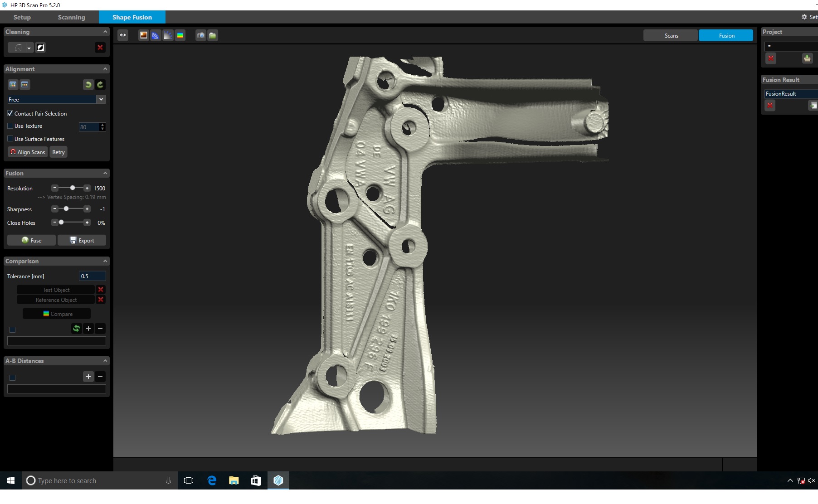Click the grid layout icon in Alignment
818x504 pixels.
[x=13, y=85]
